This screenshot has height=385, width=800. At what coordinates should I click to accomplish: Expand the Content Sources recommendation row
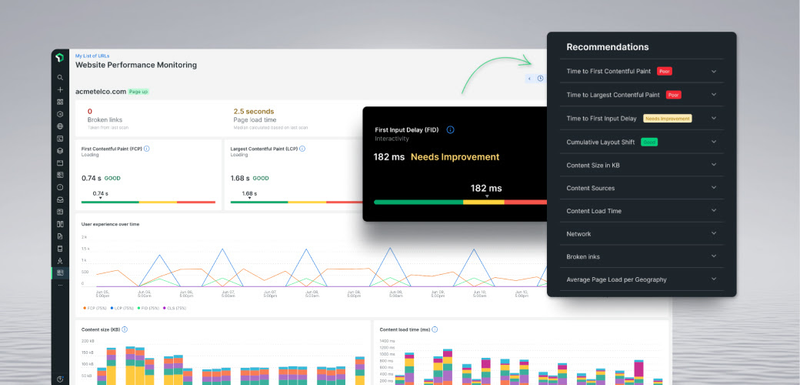tap(642, 188)
